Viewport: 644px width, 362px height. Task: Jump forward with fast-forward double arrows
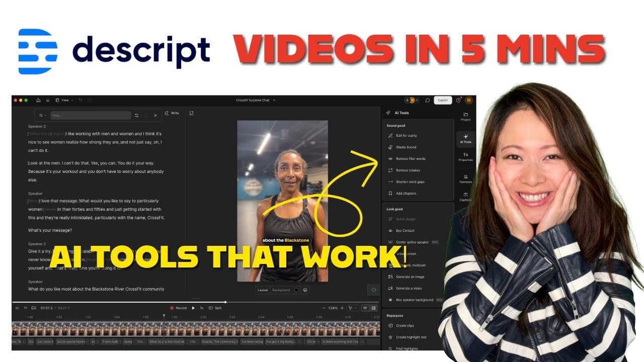(25, 308)
